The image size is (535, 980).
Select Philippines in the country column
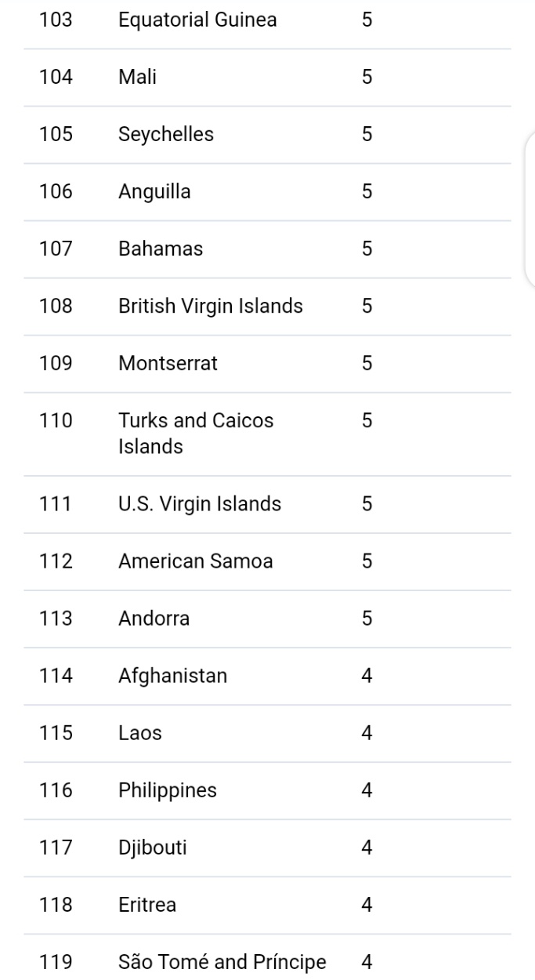point(168,790)
